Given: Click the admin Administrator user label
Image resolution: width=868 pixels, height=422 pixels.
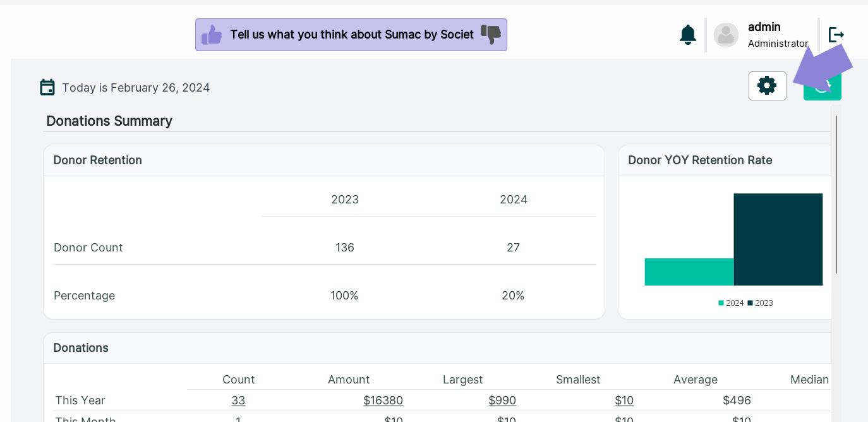Looking at the screenshot, I should pos(778,35).
